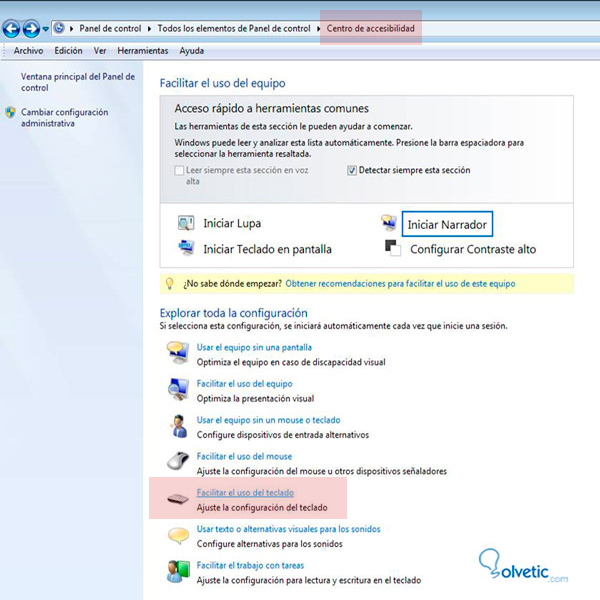
Task: Open the recent pages dropdown arrow
Action: coord(46,29)
